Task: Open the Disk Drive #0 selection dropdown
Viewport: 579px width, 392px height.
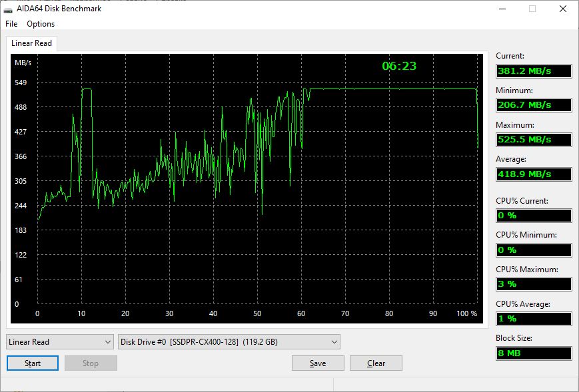Action: [229, 342]
